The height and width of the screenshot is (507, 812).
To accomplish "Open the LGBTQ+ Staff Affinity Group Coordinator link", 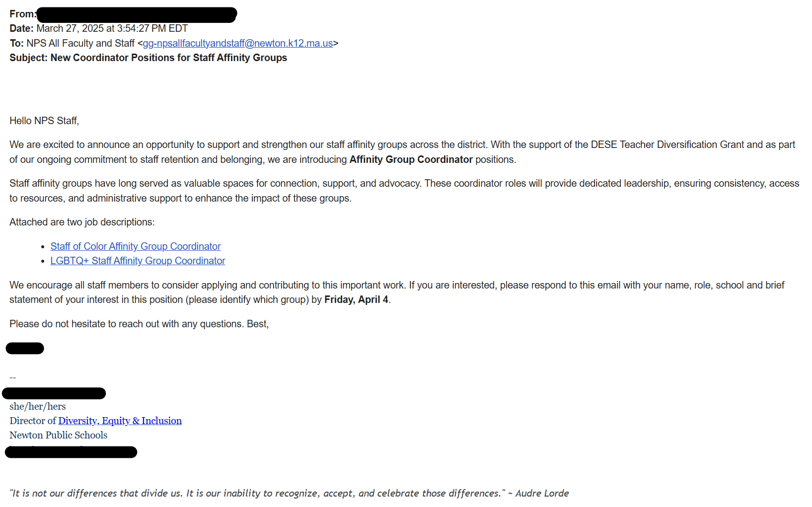I will click(138, 261).
